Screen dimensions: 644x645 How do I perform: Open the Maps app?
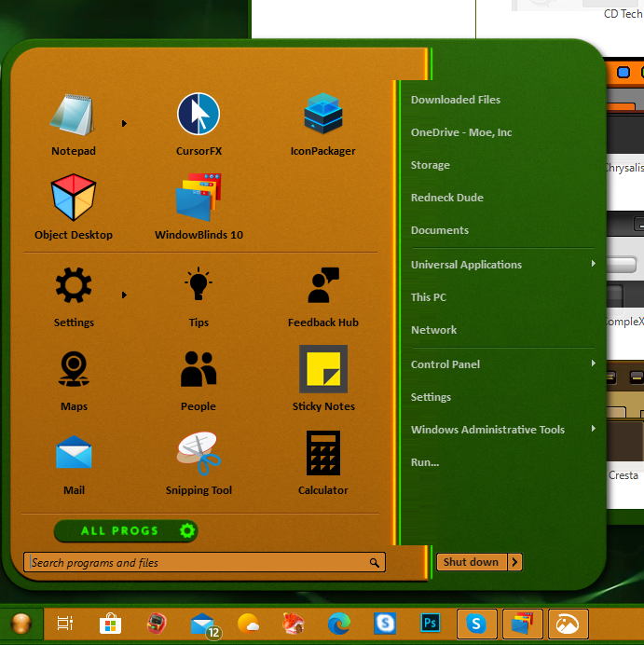coord(74,377)
